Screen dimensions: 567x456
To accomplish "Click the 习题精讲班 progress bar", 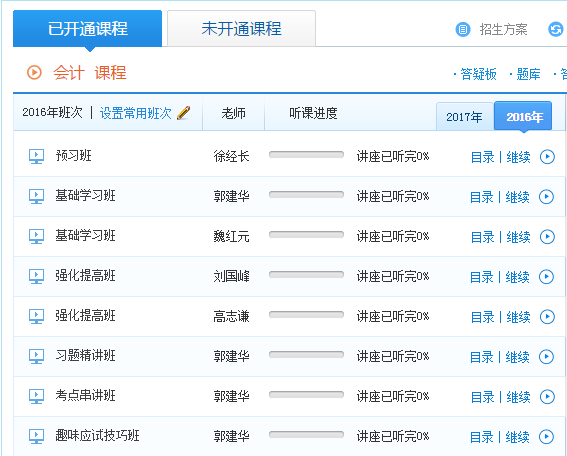I will pos(306,355).
